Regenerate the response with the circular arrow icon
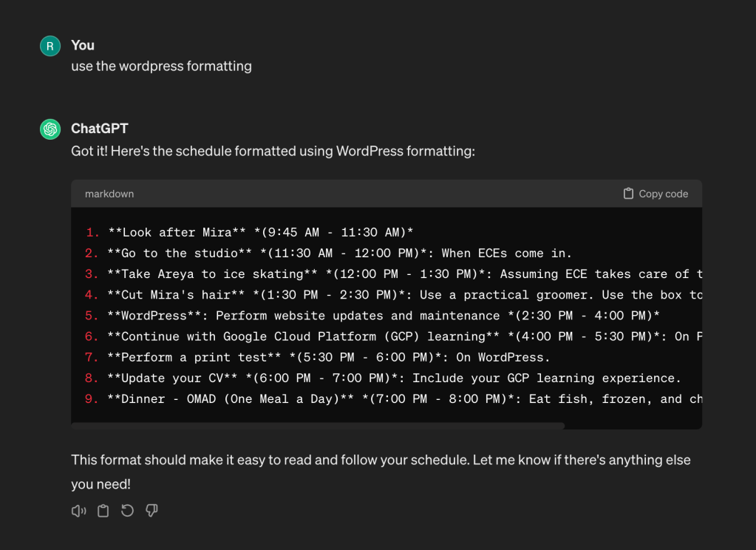Viewport: 756px width, 550px height. tap(127, 510)
